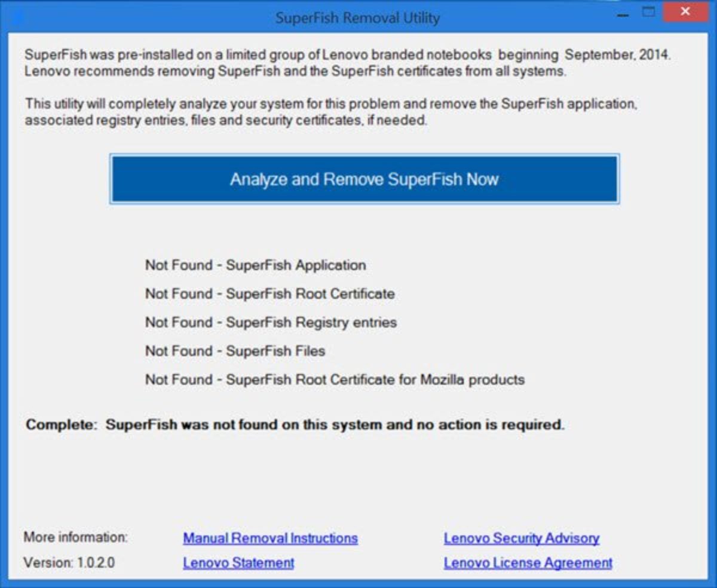Click the 'This utility will completely analyze' paragraph
717x588 pixels.
point(331,112)
